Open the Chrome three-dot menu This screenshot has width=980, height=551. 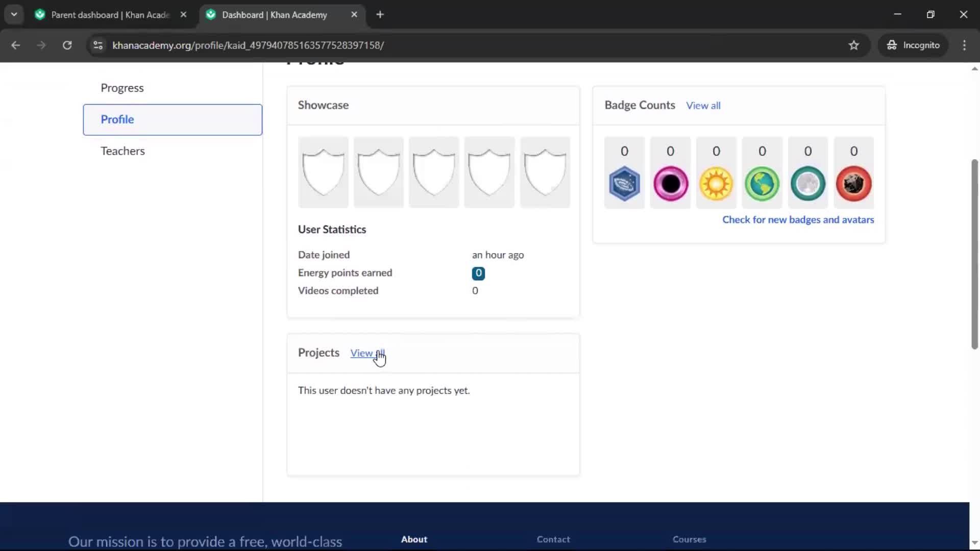(964, 45)
